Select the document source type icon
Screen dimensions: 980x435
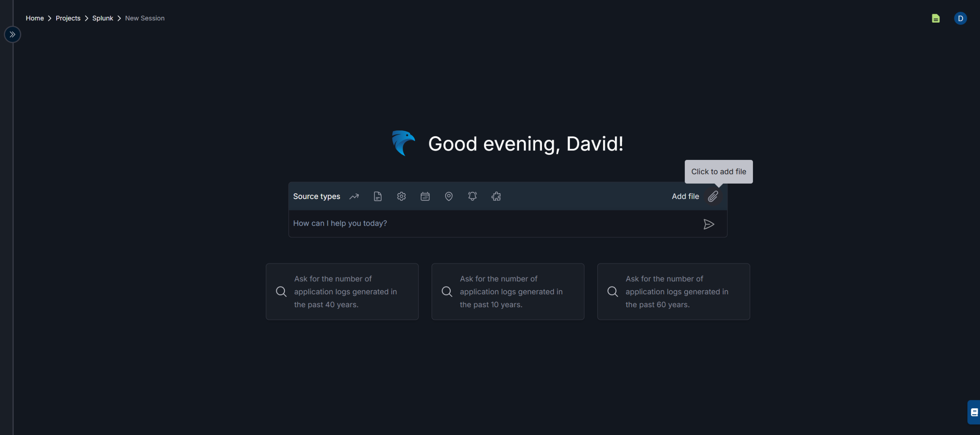377,196
